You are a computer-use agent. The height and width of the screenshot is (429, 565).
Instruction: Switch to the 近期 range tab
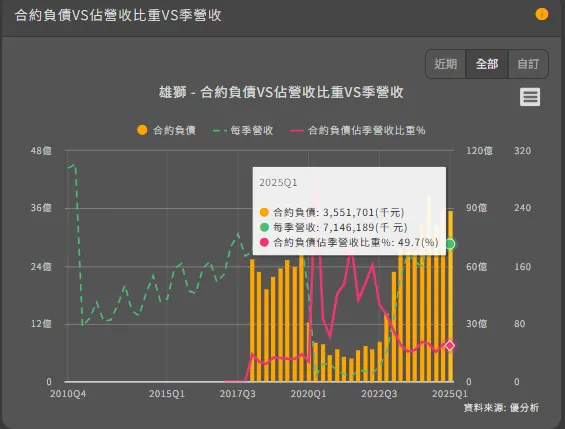coord(445,64)
